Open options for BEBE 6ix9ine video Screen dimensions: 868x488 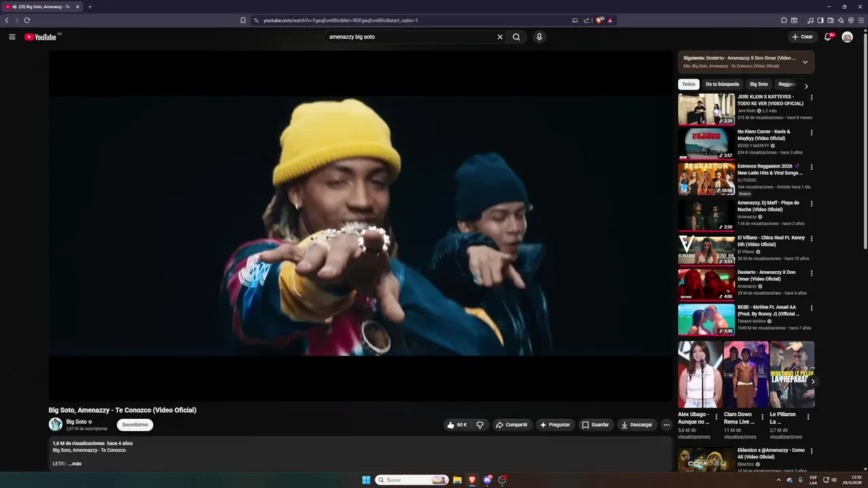811,308
